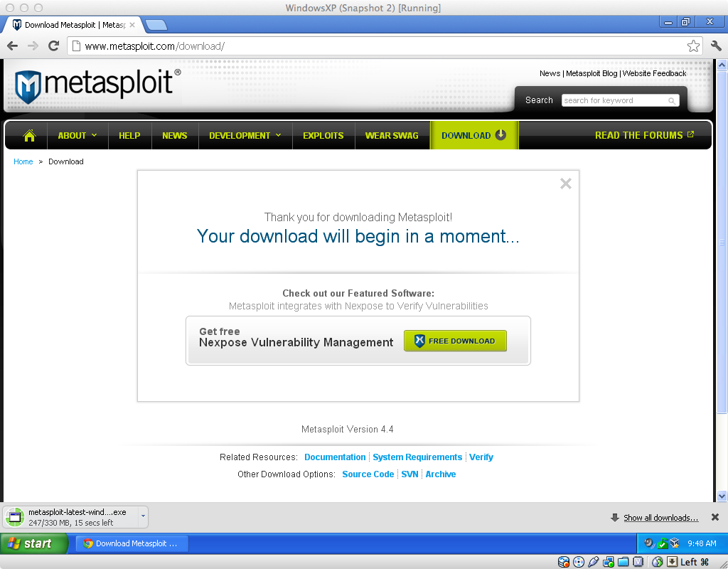Open the ABOUT dropdown menu

pos(77,136)
